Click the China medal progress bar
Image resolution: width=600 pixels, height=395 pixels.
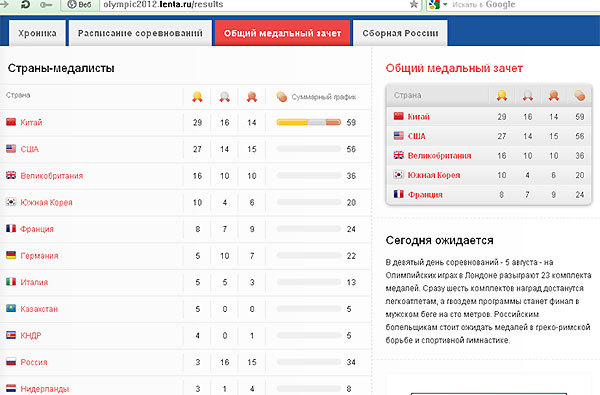point(308,122)
